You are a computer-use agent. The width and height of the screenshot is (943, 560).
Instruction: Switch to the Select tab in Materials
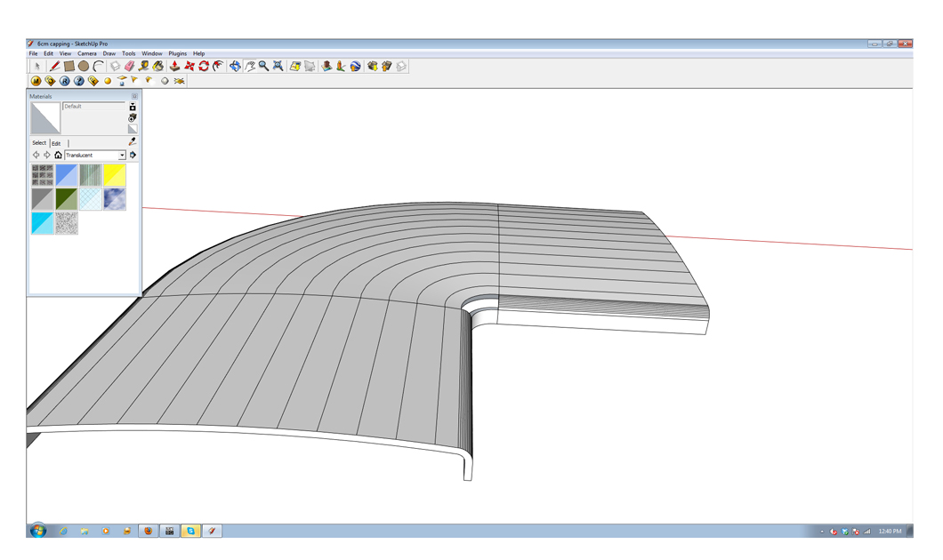pos(39,143)
